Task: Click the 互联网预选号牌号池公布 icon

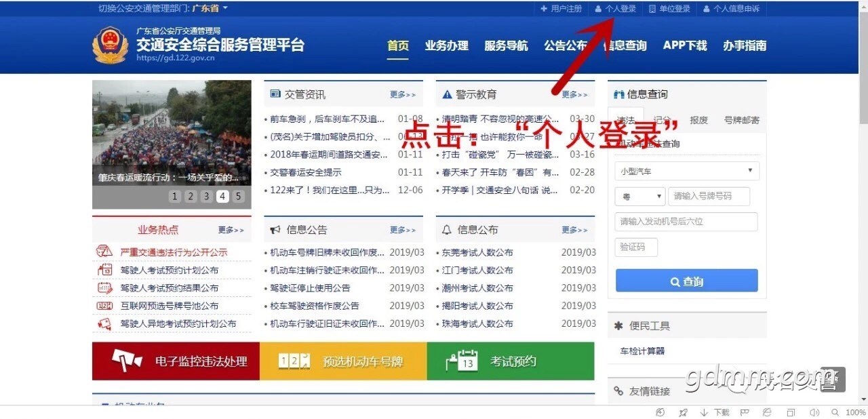Action: (x=104, y=306)
